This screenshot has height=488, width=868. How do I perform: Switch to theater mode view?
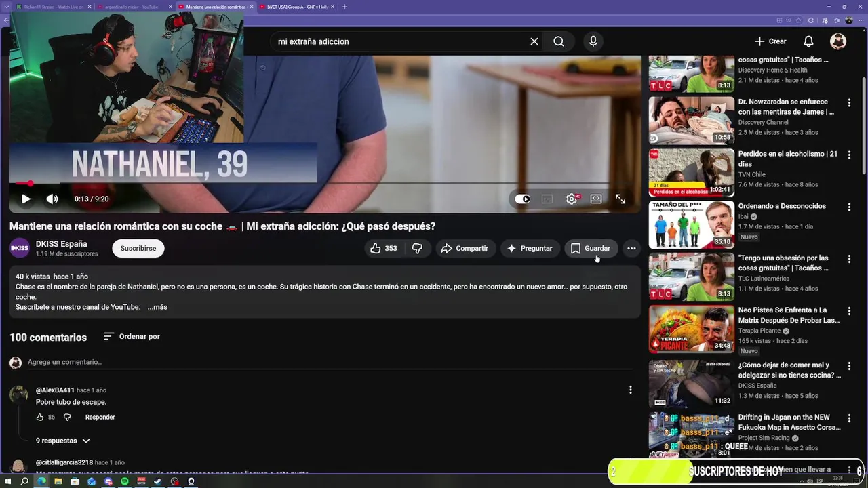coord(596,199)
